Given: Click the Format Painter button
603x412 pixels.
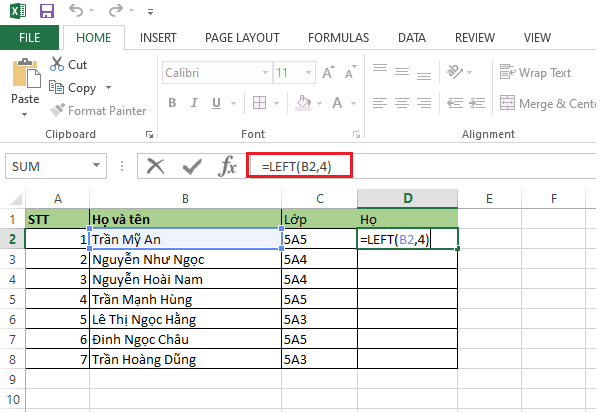Looking at the screenshot, I should click(98, 111).
